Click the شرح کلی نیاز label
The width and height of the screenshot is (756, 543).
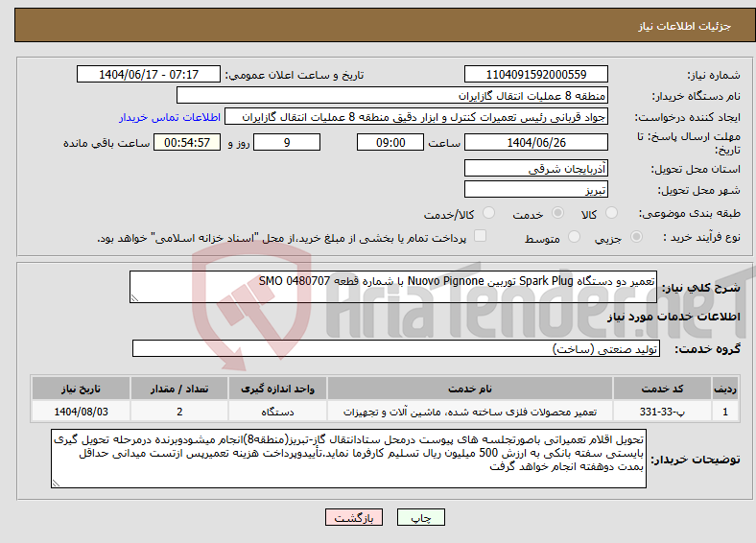coord(700,288)
